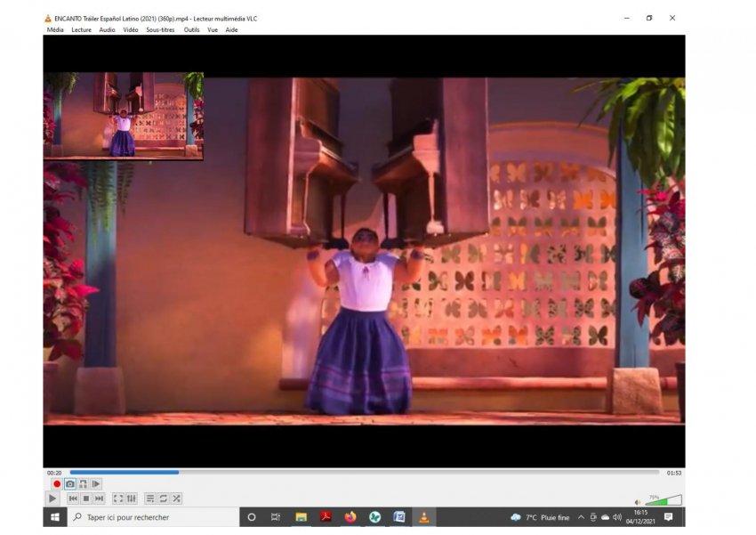Screen dimensions: 756x535
Task: Show the playlist panel
Action: (150, 499)
